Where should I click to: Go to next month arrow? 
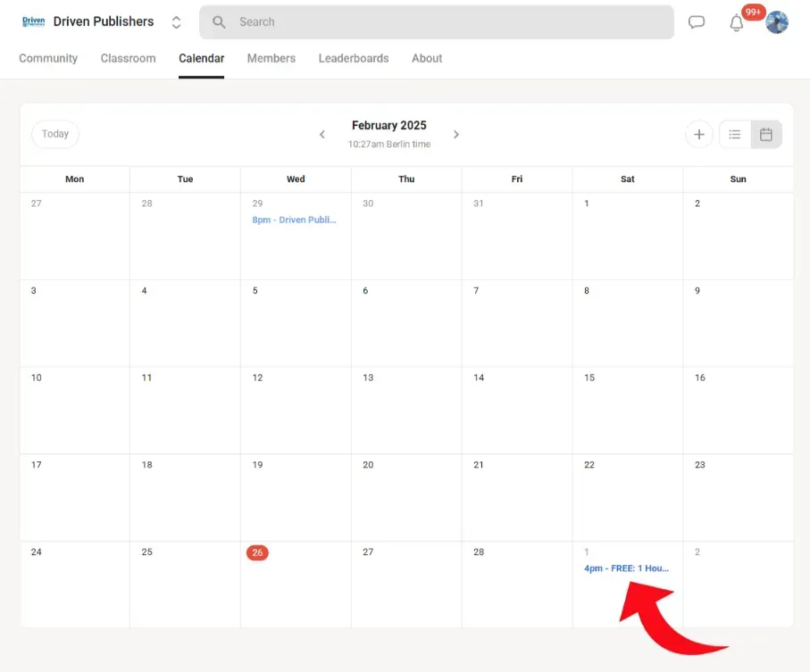[456, 135]
